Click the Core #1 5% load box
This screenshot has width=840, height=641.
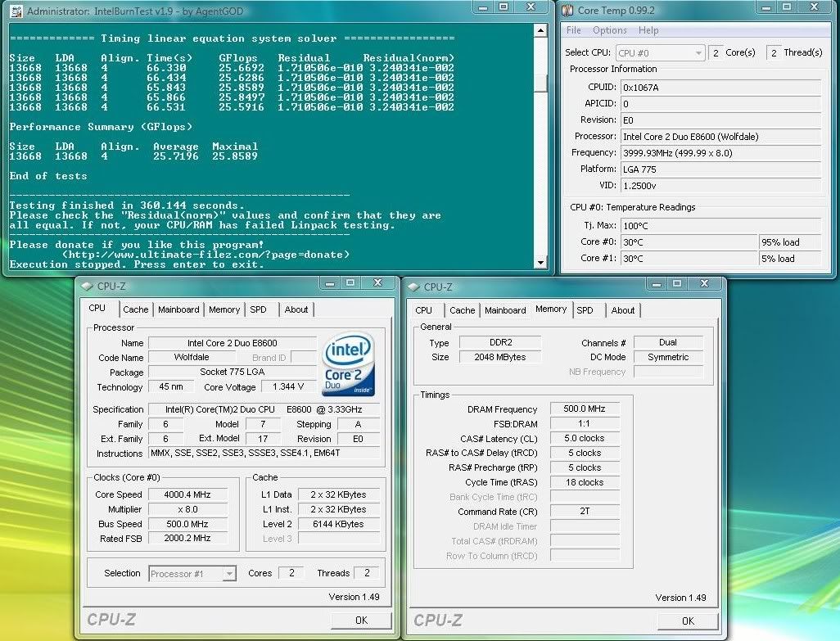(x=789, y=259)
